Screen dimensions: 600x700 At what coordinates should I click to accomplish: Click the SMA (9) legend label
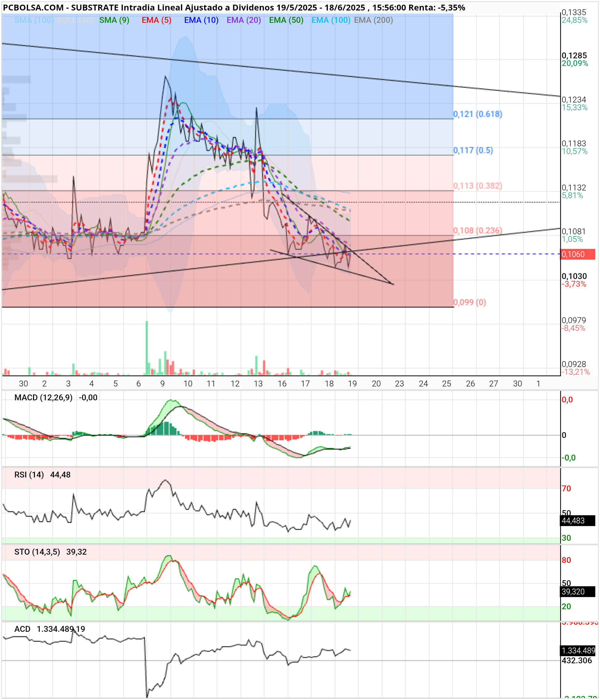coord(114,20)
